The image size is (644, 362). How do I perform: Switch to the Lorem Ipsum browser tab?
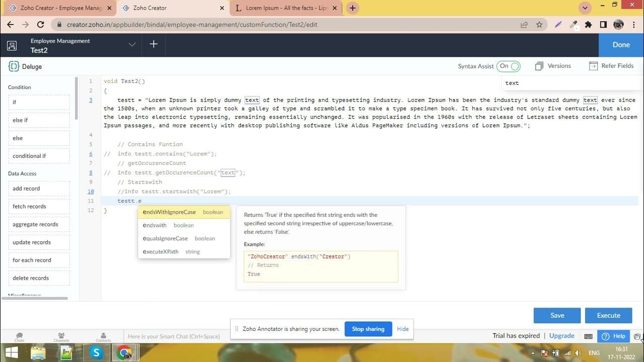(x=287, y=8)
